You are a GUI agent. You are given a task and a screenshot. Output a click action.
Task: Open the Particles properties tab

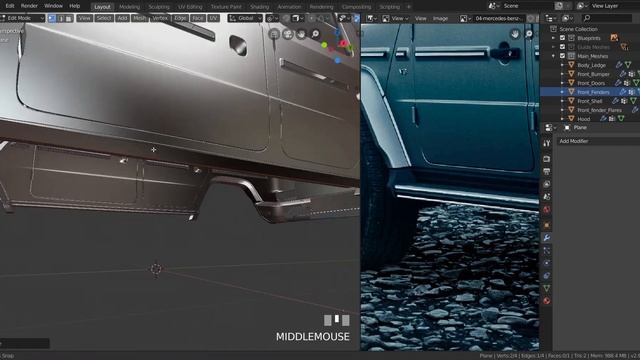tap(547, 251)
